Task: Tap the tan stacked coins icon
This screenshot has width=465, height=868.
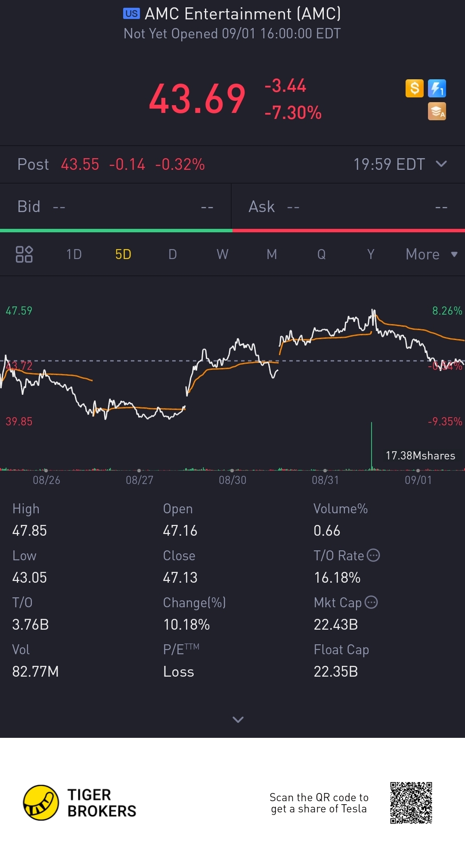Action: coord(437,111)
